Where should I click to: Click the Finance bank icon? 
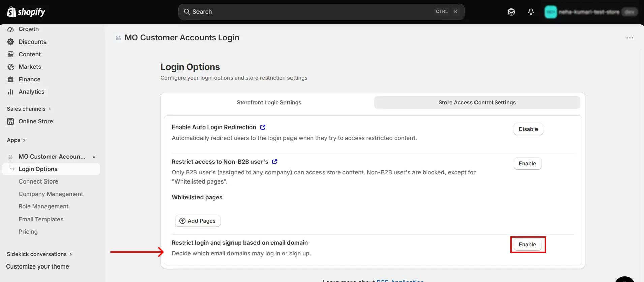[11, 79]
